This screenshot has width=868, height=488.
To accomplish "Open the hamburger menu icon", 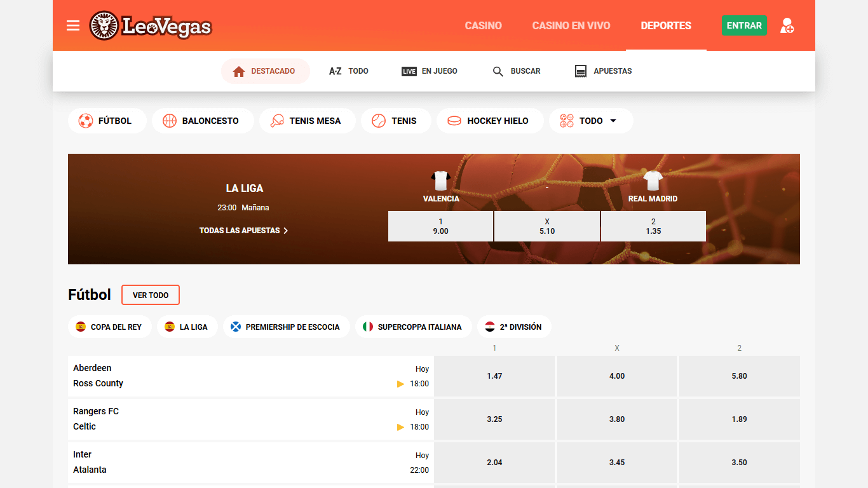I will [73, 25].
